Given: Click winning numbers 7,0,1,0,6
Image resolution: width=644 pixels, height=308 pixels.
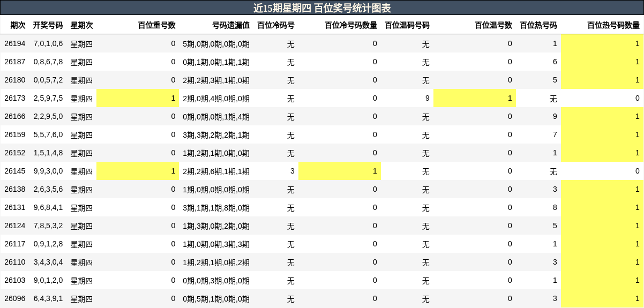Looking at the screenshot, I should pyautogui.click(x=48, y=43).
